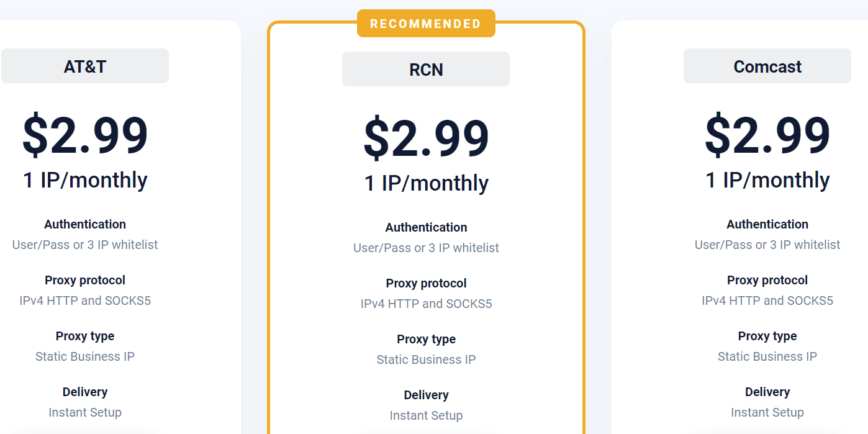
Task: Click "1 IP/monthly" in the RCN card
Action: click(x=426, y=183)
